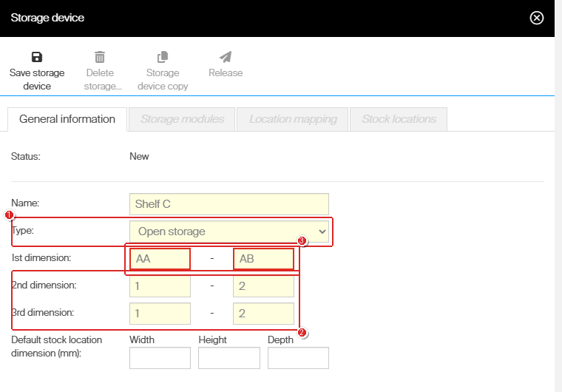Click the Width input field
Viewport: 562px width, 392px height.
click(x=160, y=358)
